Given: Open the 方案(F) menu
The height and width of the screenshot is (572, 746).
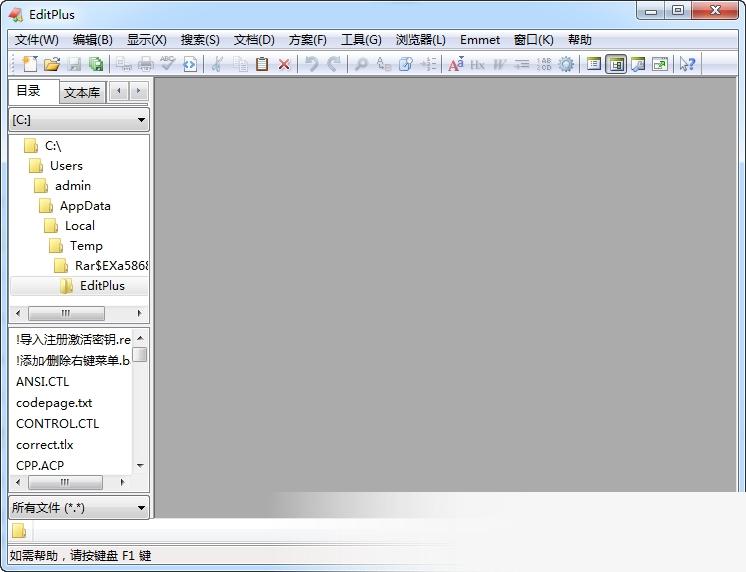Looking at the screenshot, I should [x=307, y=40].
